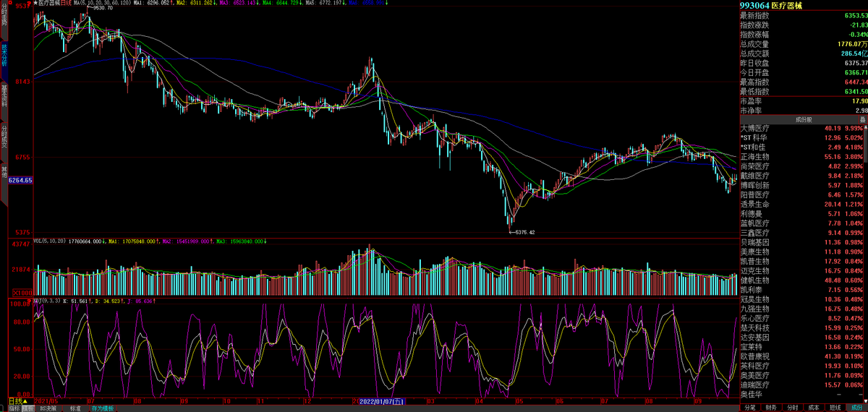Select the 模板 tab at bottom
868x412 pixels.
coord(28,408)
